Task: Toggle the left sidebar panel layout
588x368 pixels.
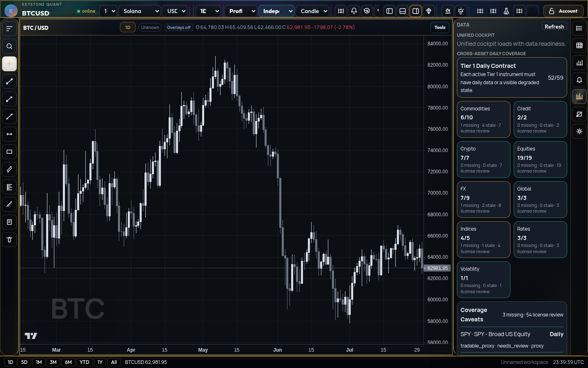Action: [x=390, y=11]
